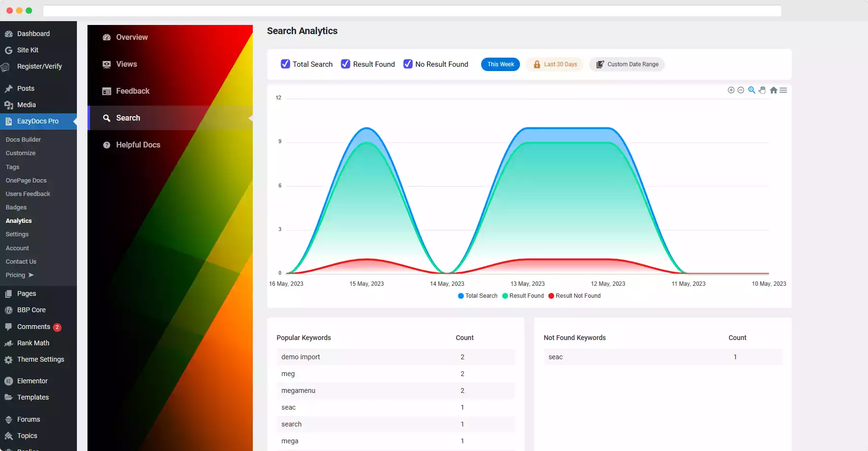Enable chart panning with the hand tool
This screenshot has height=451, width=868.
click(x=762, y=90)
